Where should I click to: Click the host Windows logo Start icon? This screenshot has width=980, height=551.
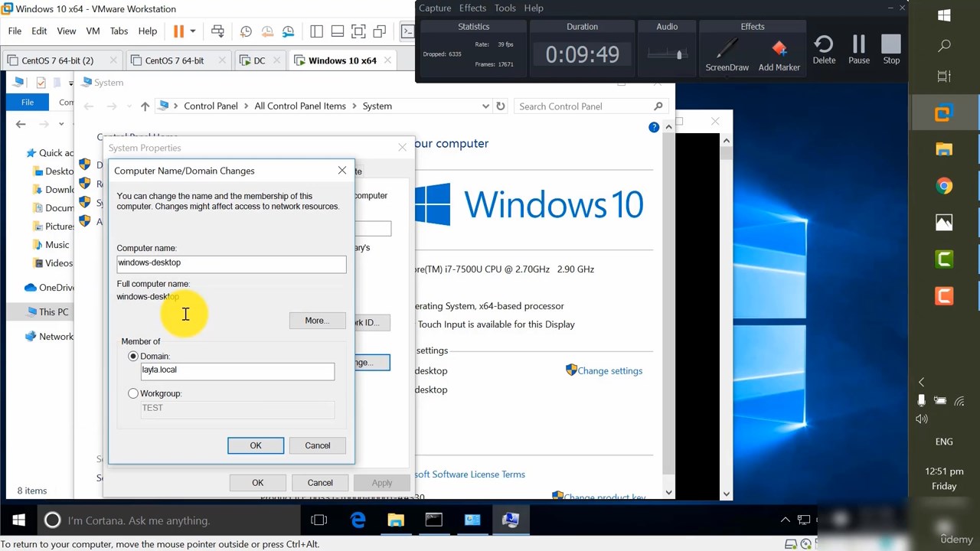click(x=944, y=15)
